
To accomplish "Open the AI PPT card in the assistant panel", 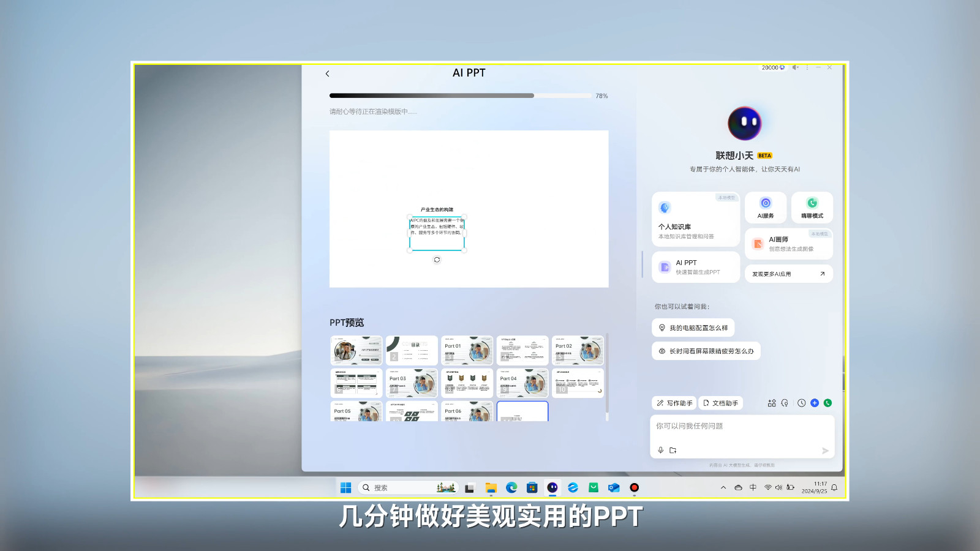I will (x=696, y=267).
